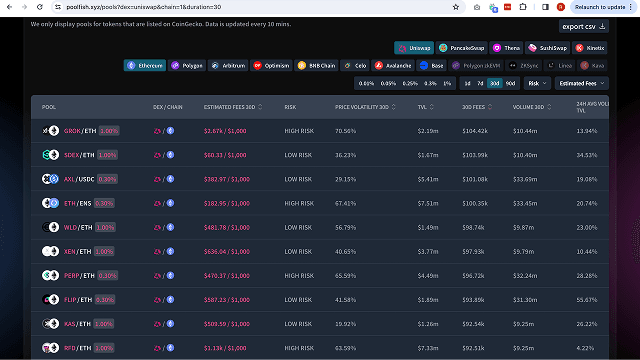This screenshot has height=360, width=640.
Task: Open the SDEX/ETH pool link
Action: [x=79, y=155]
